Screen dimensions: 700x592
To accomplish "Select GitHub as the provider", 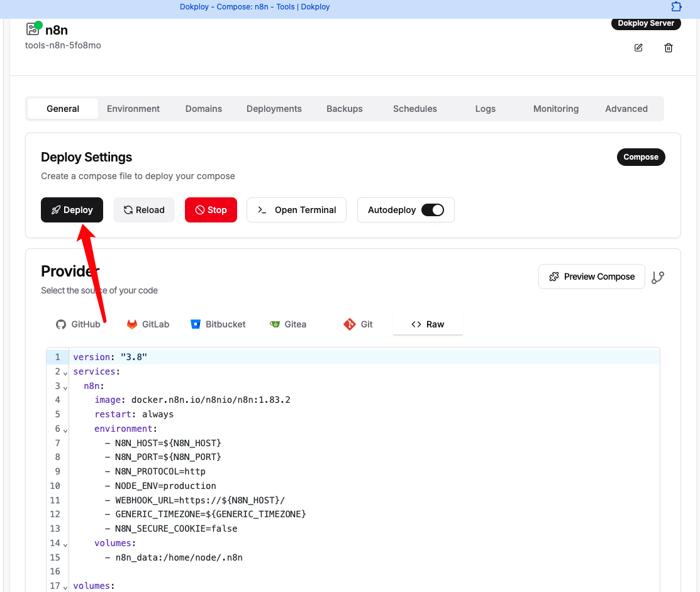I will point(78,324).
